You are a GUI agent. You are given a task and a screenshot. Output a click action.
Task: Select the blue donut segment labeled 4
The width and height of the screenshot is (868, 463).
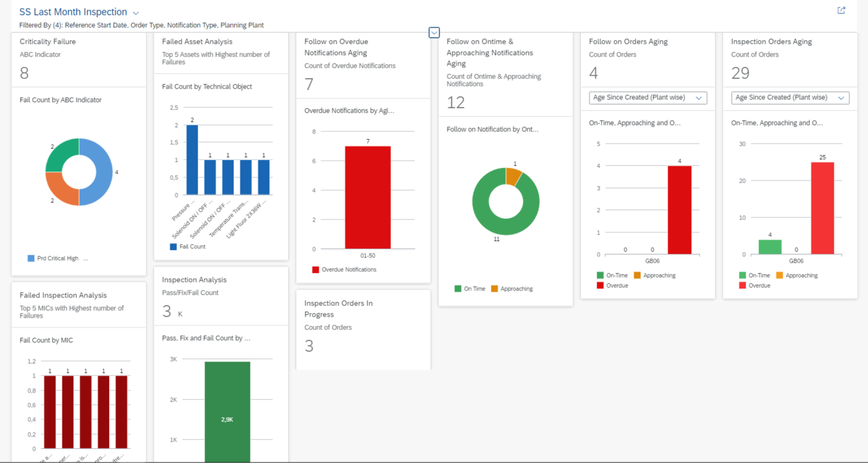104,172
